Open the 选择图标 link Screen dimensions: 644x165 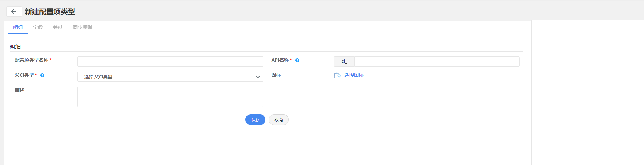click(x=354, y=75)
